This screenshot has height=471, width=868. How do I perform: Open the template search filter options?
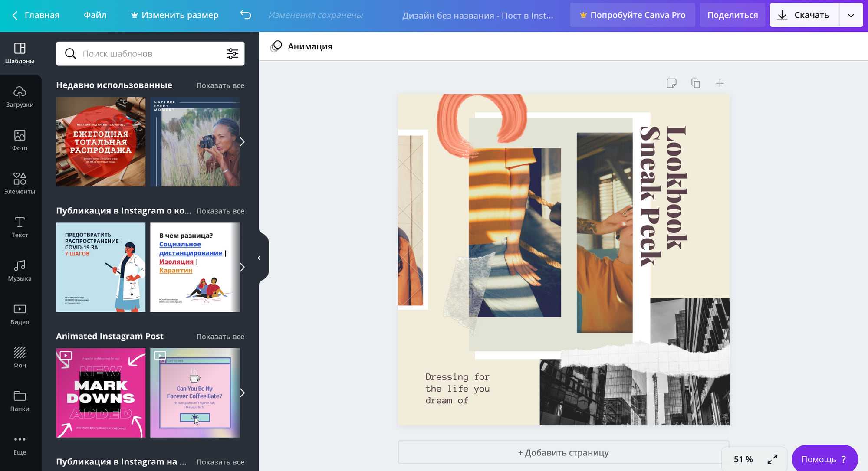(x=232, y=54)
